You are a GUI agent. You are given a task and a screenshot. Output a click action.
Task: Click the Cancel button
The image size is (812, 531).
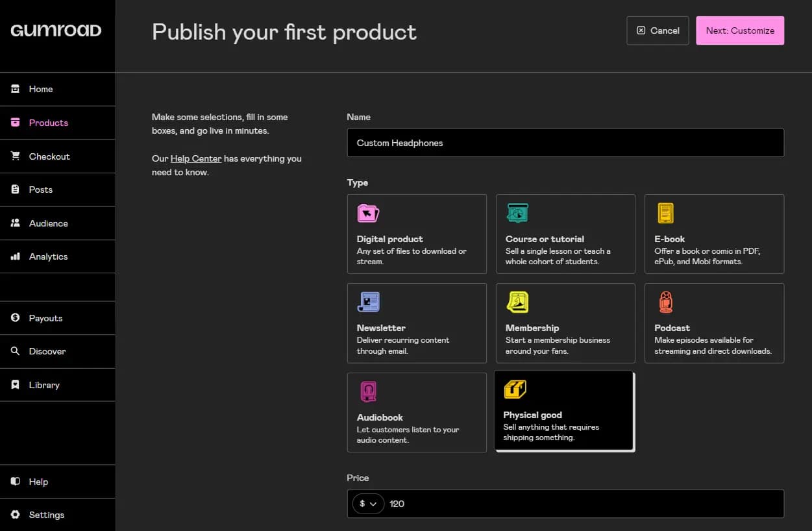tap(658, 31)
